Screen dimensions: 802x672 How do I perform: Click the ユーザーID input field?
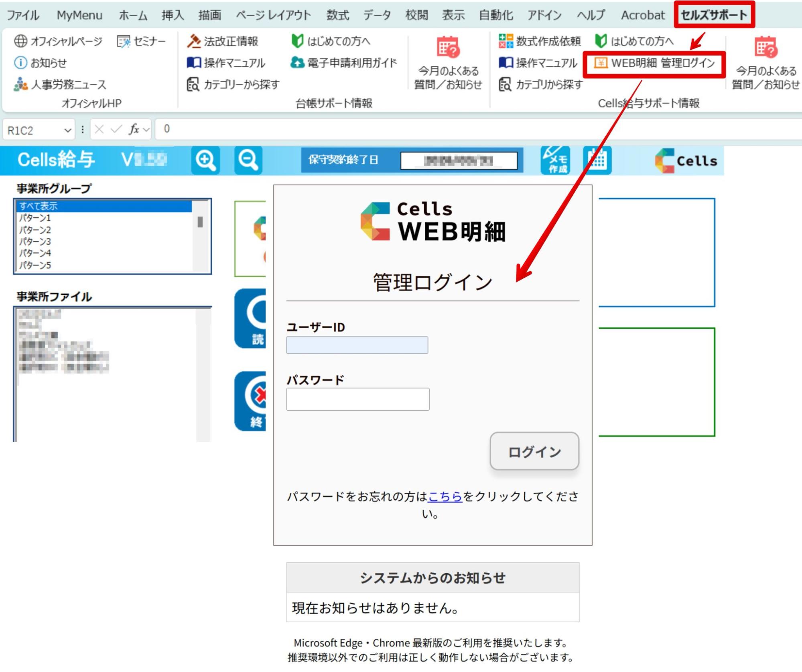pos(357,345)
